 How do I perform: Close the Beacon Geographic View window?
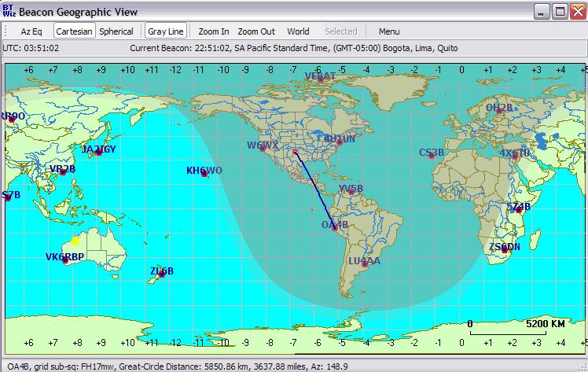click(579, 12)
